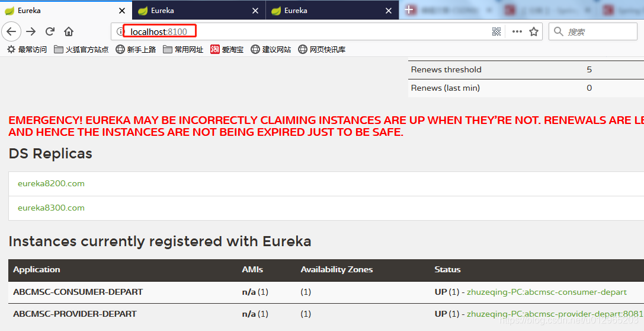The image size is (644, 331).
Task: Switch to the second Eureka tab
Action: [x=199, y=10]
